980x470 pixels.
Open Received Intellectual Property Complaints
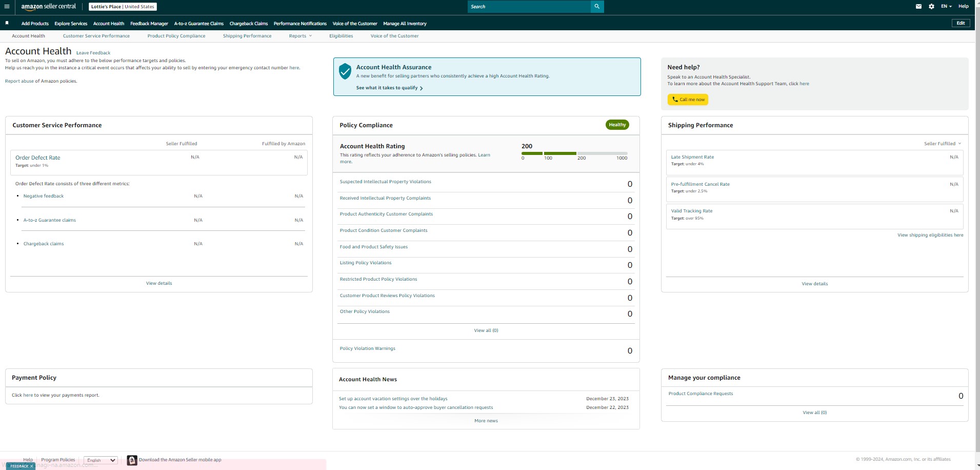click(x=385, y=198)
